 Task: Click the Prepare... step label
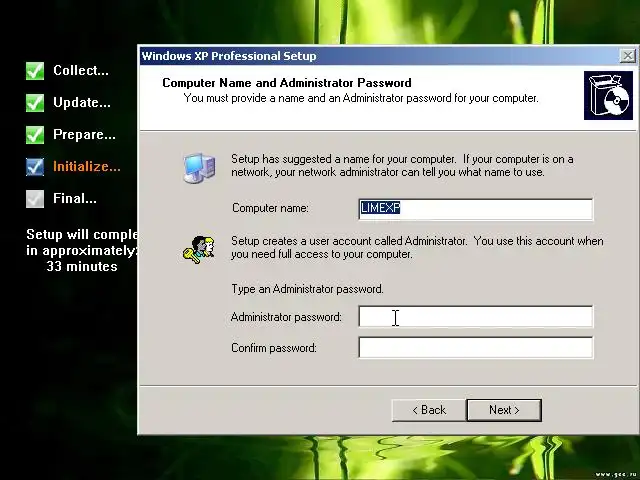coord(84,135)
